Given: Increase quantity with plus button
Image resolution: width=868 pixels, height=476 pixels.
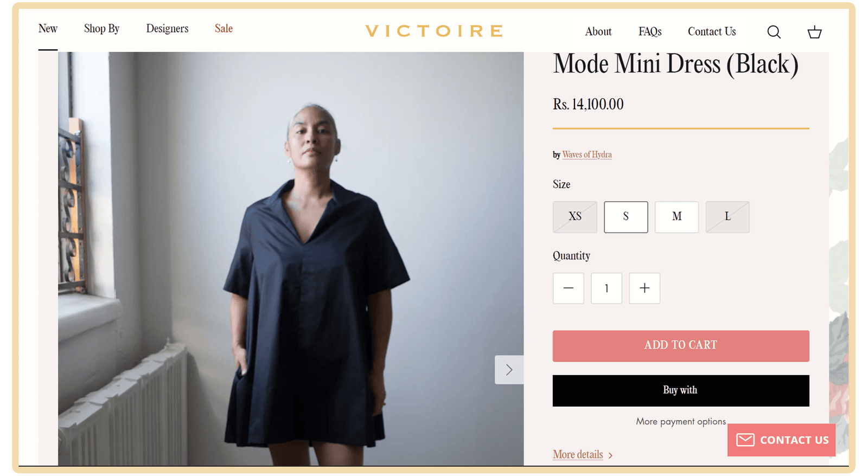Looking at the screenshot, I should 644,288.
